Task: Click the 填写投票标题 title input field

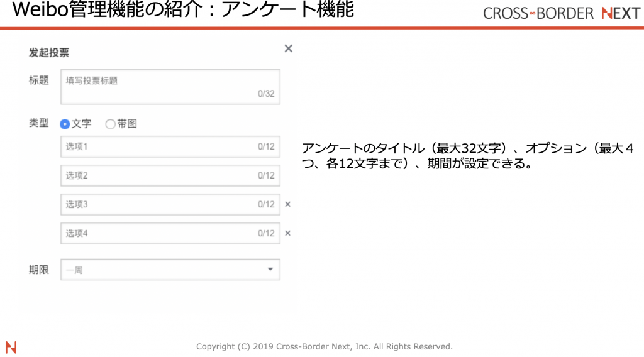Action: pyautogui.click(x=170, y=87)
